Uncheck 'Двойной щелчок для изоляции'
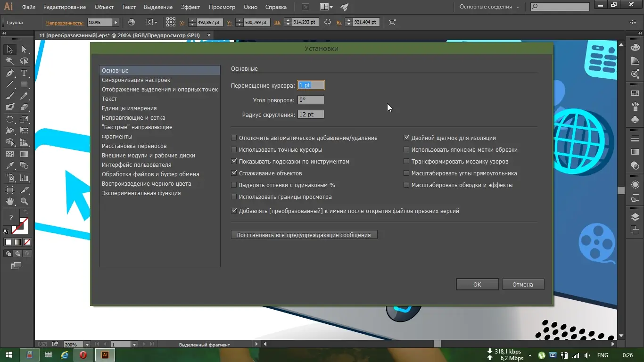The width and height of the screenshot is (644, 362). coord(406,138)
